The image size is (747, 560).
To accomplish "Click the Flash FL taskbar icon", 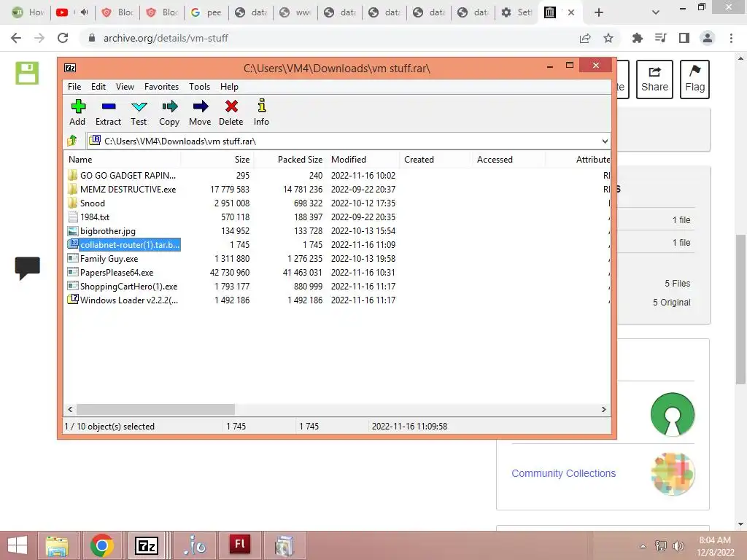I will (x=239, y=545).
